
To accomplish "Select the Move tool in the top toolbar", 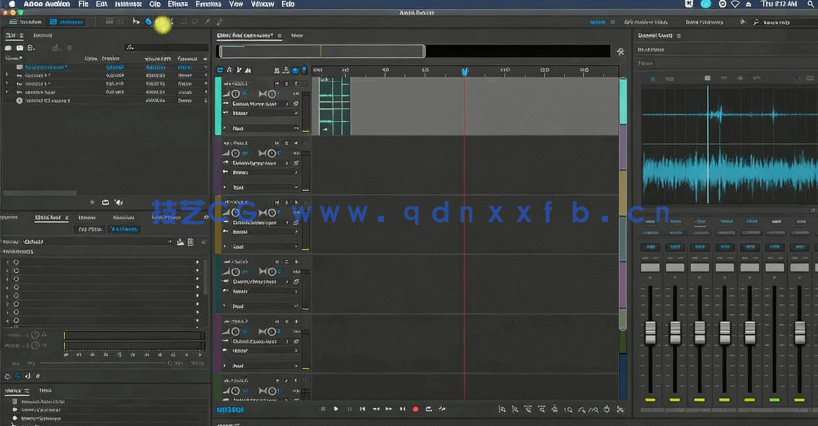I will [136, 21].
